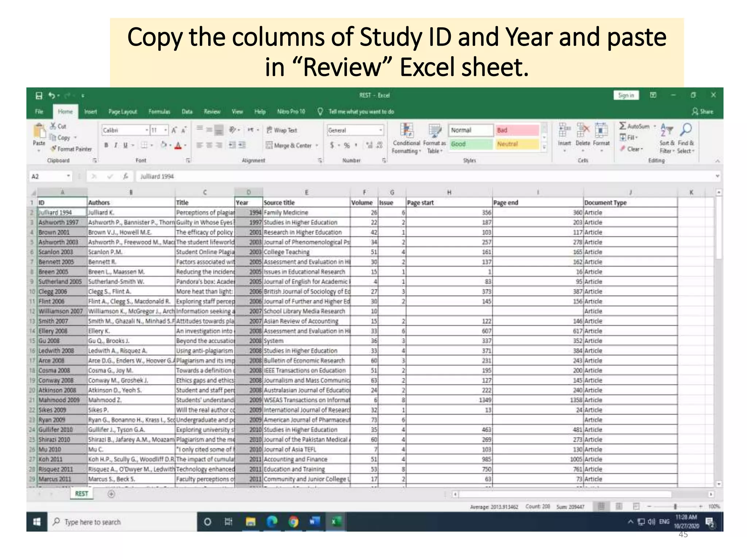Switch to the Formulas tab
The width and height of the screenshot is (747, 560).
(x=159, y=112)
